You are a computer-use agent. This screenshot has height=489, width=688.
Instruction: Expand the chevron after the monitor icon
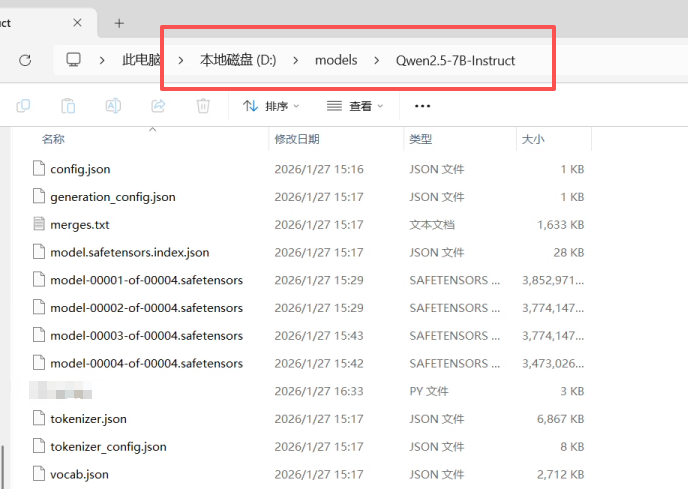102,60
